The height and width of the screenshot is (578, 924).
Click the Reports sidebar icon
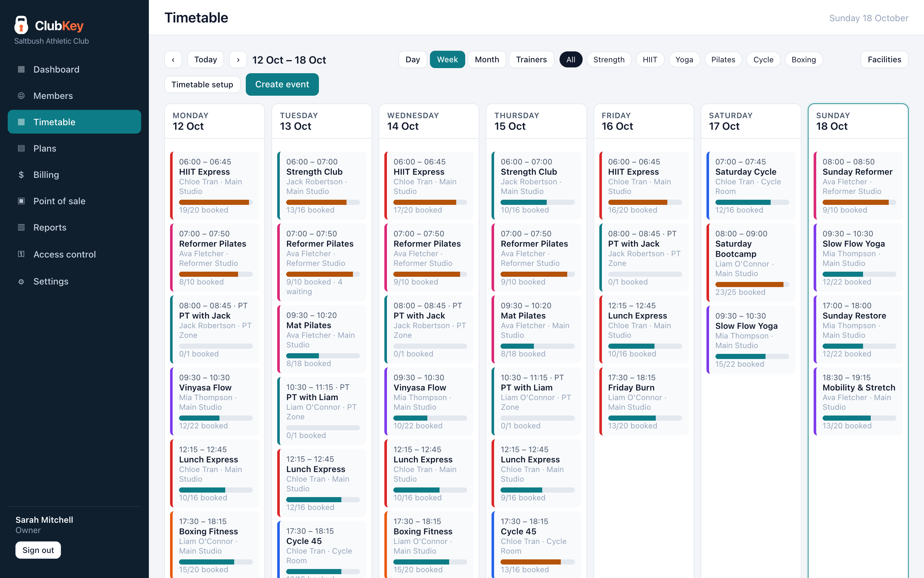(x=21, y=227)
